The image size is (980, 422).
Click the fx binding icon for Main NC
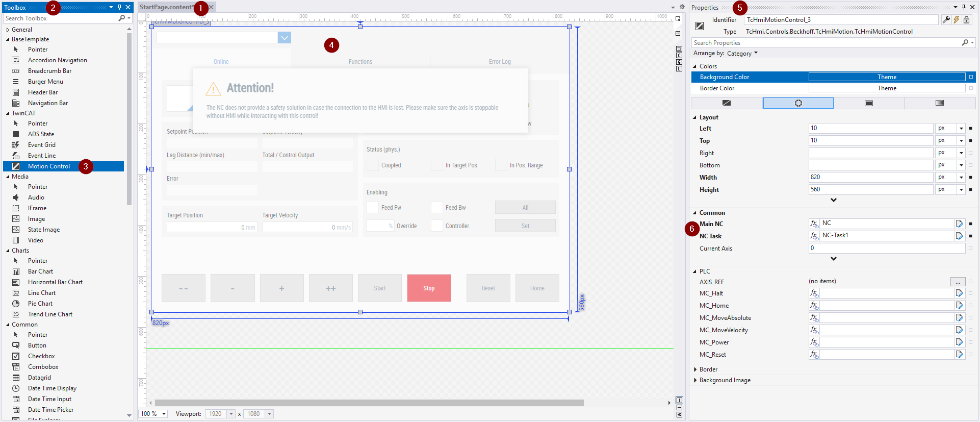tap(814, 224)
